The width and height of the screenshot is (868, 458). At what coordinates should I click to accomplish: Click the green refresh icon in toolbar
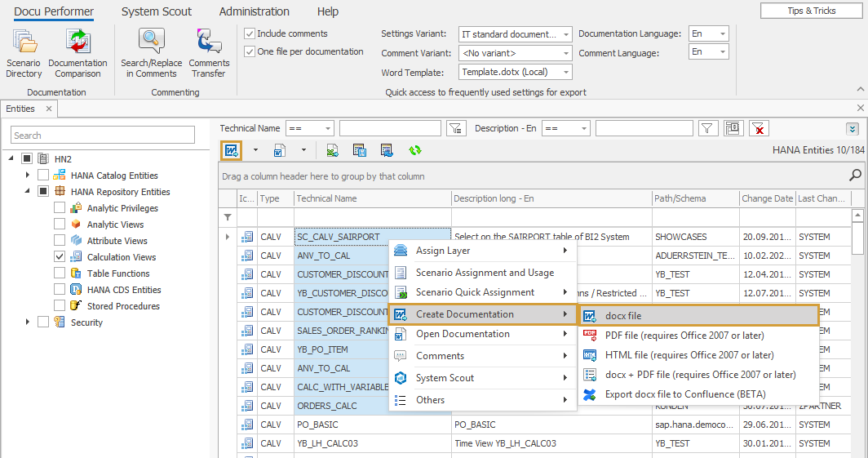point(415,150)
